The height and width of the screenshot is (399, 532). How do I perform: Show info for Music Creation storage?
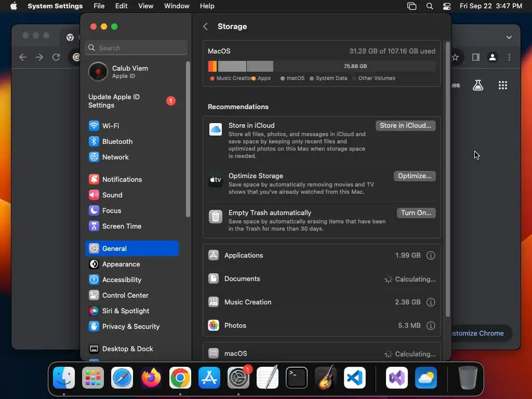point(431,302)
